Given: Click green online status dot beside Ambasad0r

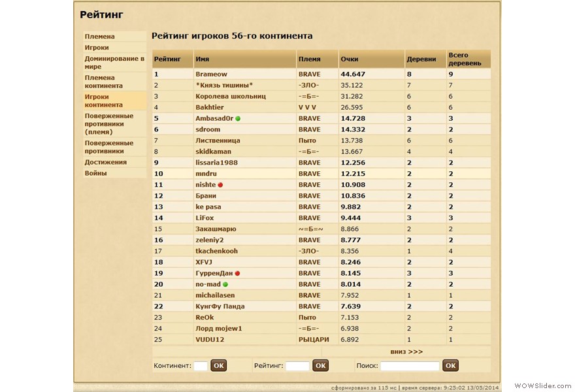Looking at the screenshot, I should point(238,118).
